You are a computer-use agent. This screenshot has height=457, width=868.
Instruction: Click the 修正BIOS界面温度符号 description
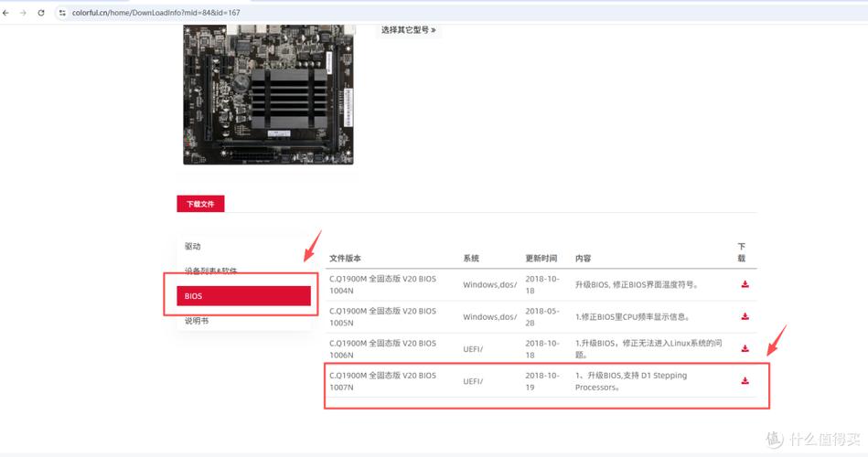coord(637,284)
